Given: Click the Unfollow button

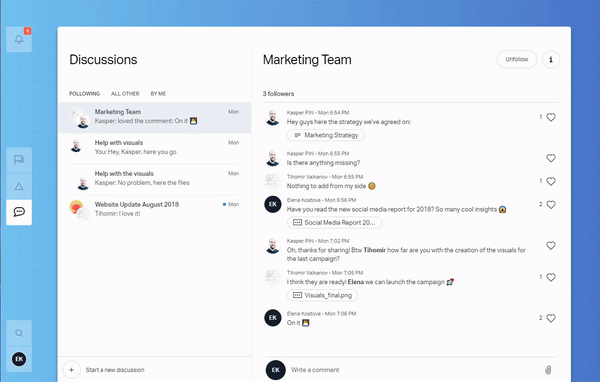Looking at the screenshot, I should (x=517, y=59).
